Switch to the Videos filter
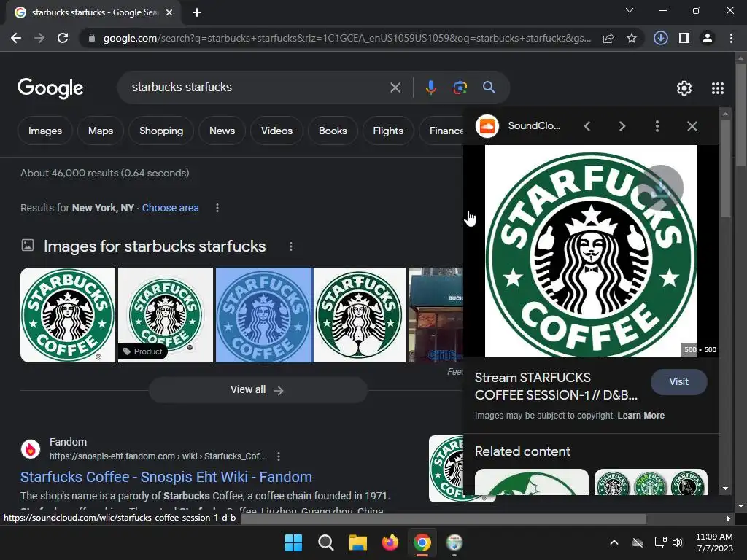Image resolution: width=747 pixels, height=560 pixels. click(x=276, y=131)
